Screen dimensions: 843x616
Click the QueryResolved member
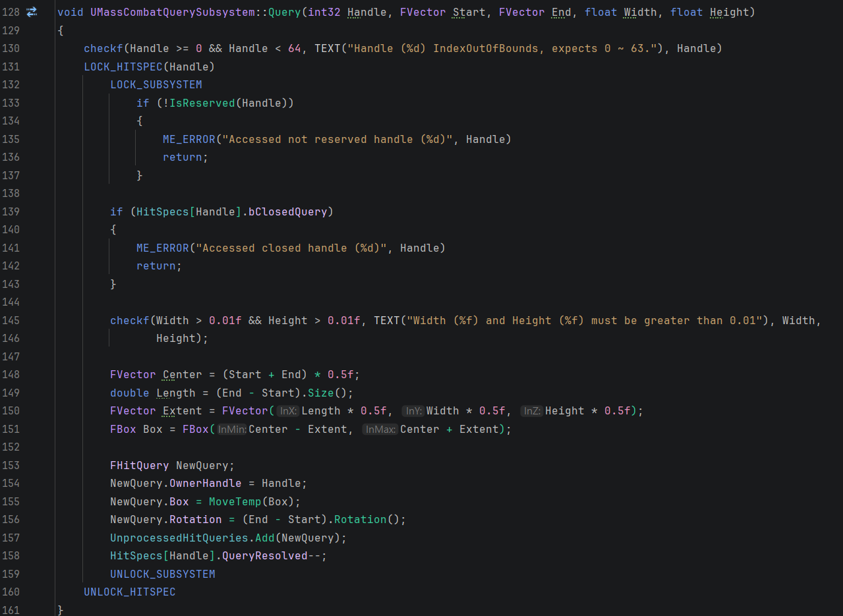[x=265, y=556]
